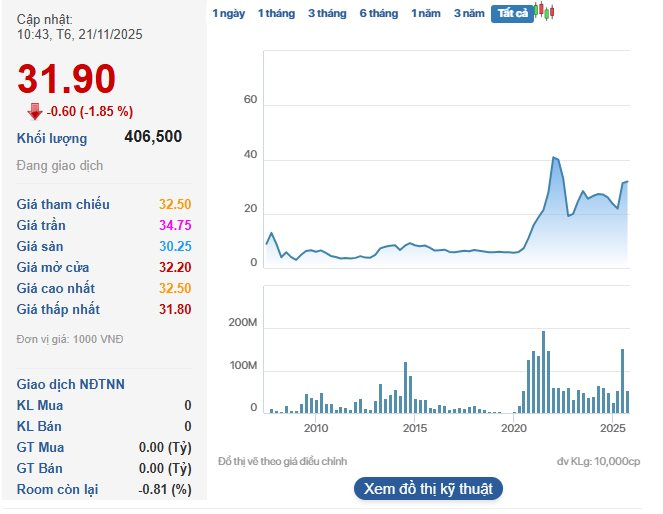Open "Xem đồ thị kỹ thuật" button
663x514 pixels.
pos(428,489)
